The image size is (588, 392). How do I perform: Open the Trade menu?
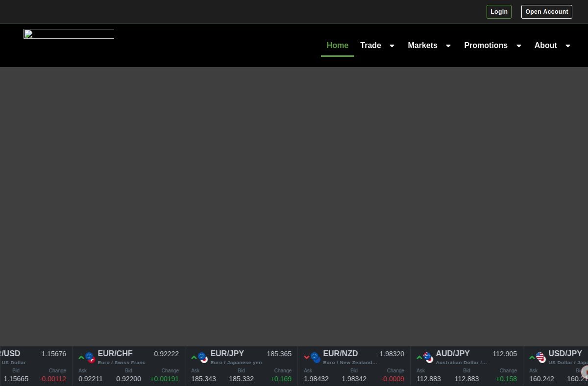pos(370,46)
